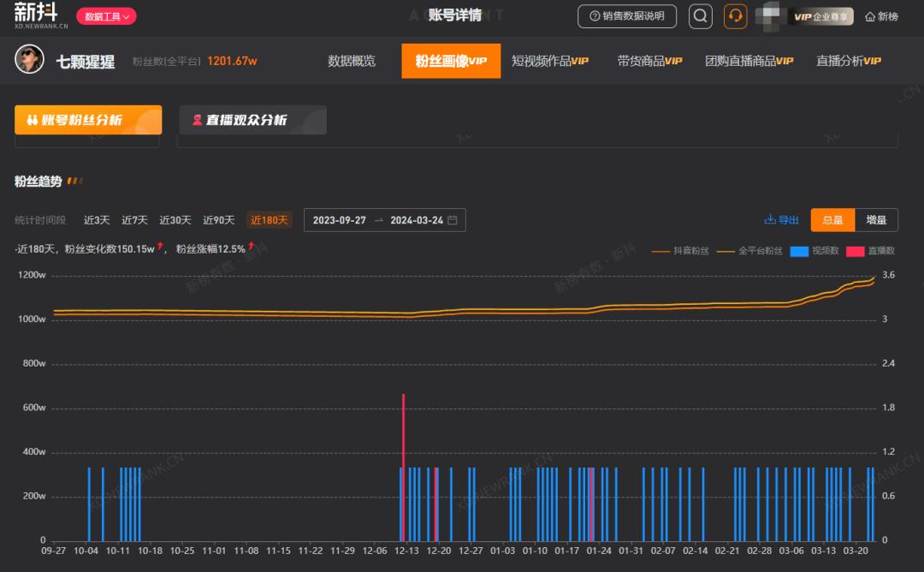Click the 七颗猩猩 profile avatar
This screenshot has width=924, height=572.
(30, 60)
